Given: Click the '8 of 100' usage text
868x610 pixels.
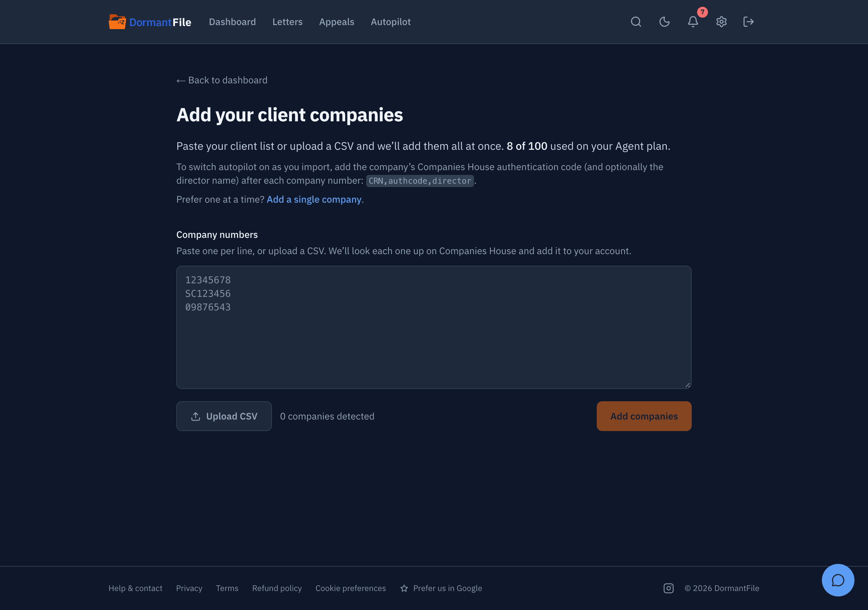Looking at the screenshot, I should click(527, 146).
